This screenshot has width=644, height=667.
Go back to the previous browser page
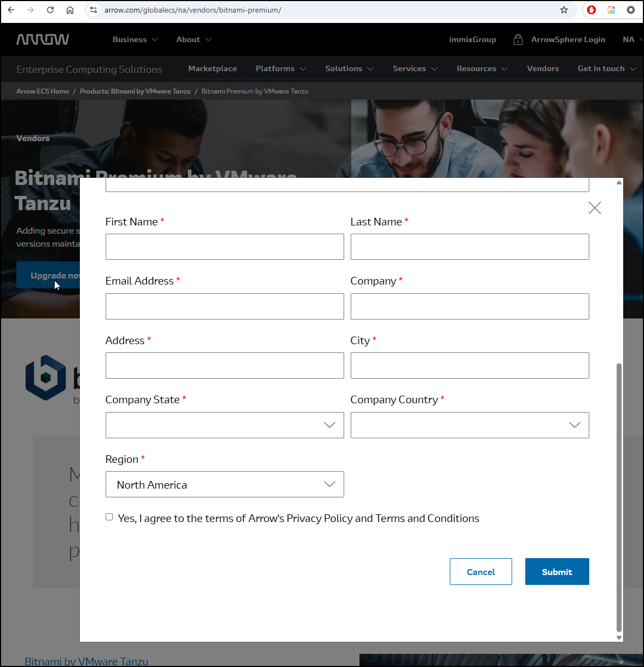(x=11, y=10)
